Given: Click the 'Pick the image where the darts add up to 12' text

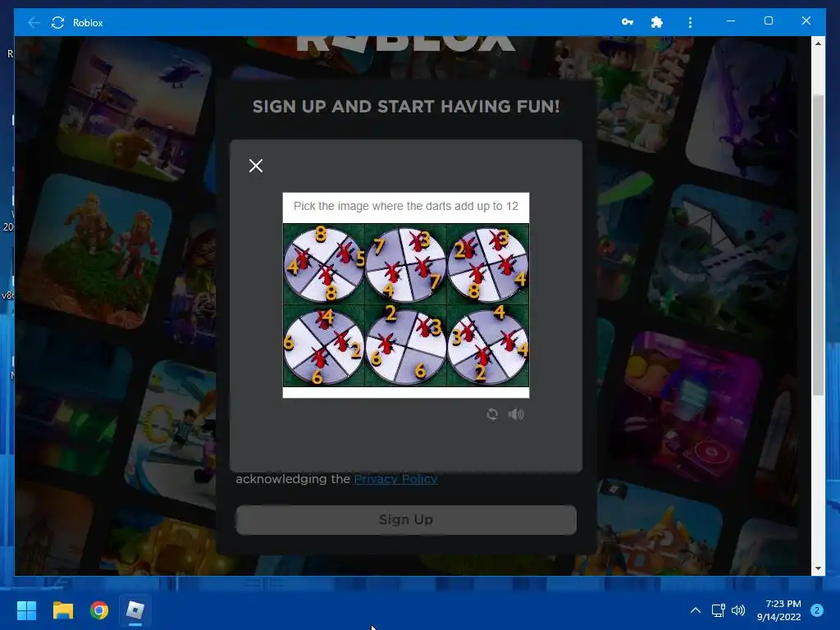Looking at the screenshot, I should pyautogui.click(x=406, y=206).
